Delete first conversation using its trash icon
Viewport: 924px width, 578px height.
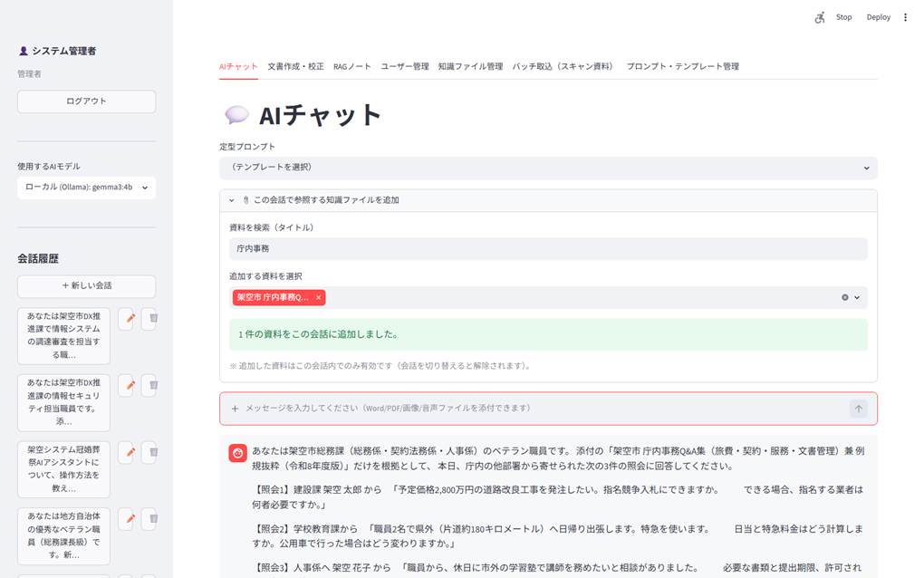click(152, 318)
